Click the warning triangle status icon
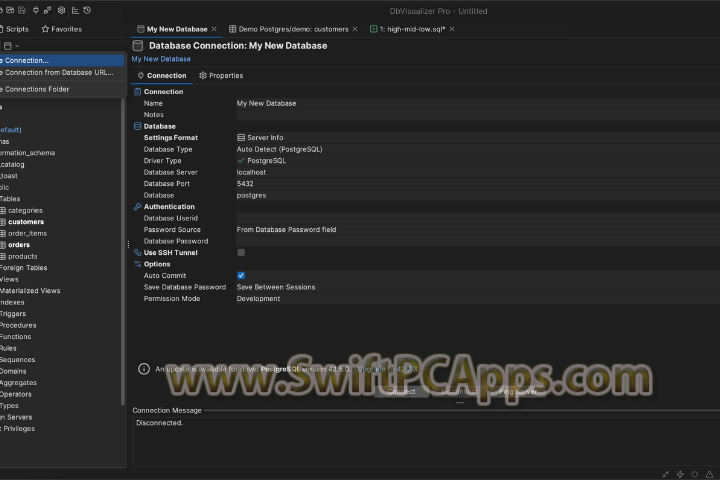The height and width of the screenshot is (480, 720). pos(709,474)
